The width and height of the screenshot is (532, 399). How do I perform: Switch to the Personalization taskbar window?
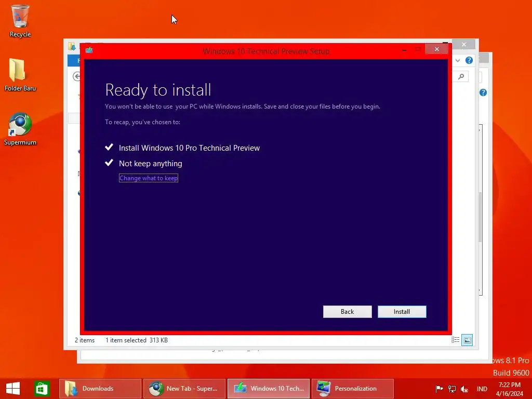353,389
